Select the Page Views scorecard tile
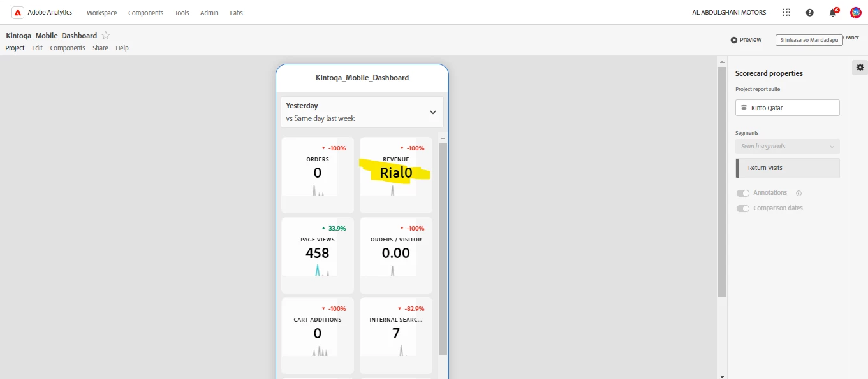This screenshot has width=868, height=379. click(318, 255)
